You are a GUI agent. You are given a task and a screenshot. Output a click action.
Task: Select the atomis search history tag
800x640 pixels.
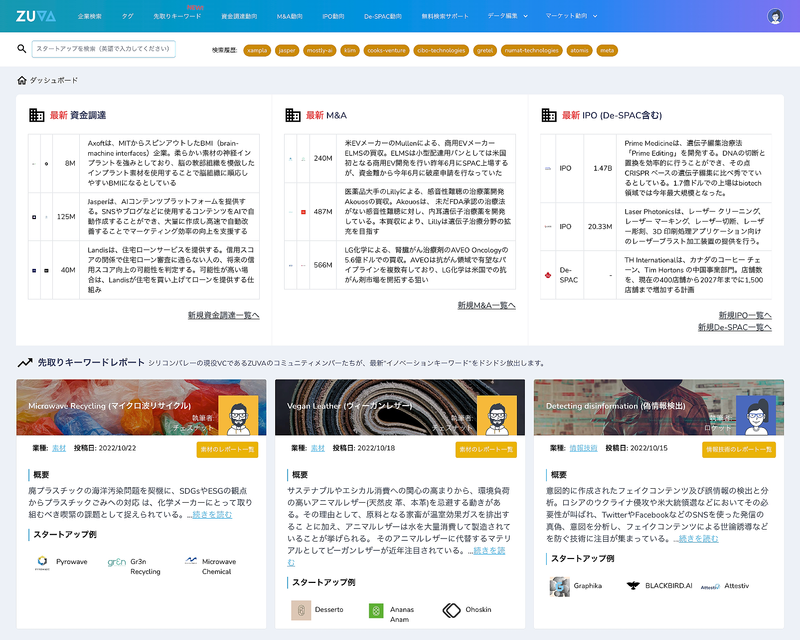click(x=579, y=51)
